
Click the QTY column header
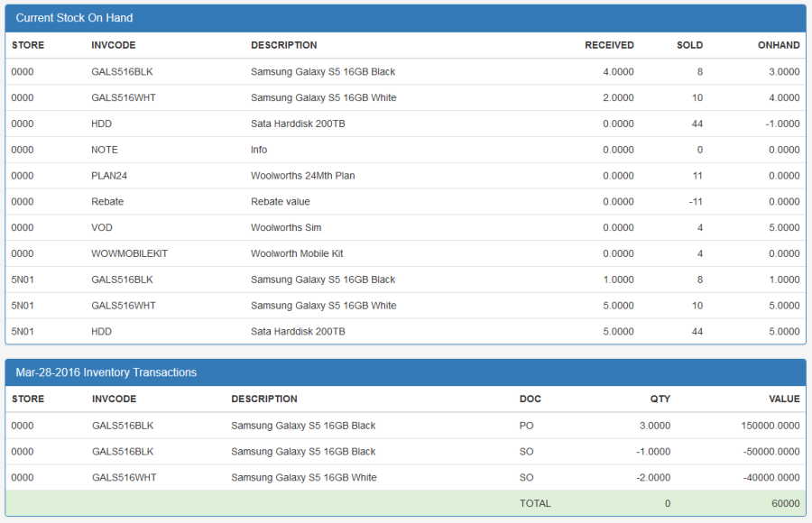click(660, 399)
